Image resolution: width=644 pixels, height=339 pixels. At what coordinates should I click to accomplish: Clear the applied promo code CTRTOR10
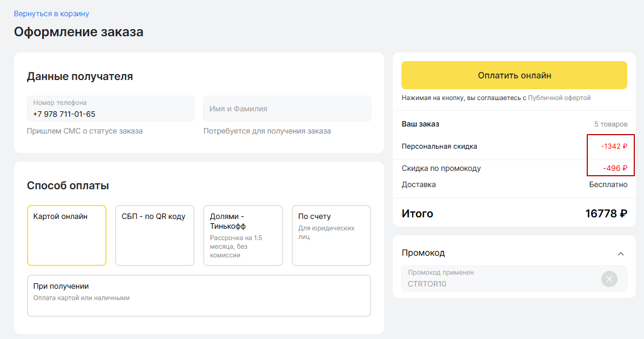point(609,279)
